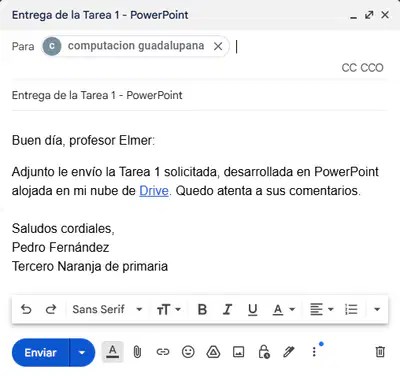Click the compose window title bar text
This screenshot has height=376, width=400.
point(100,15)
